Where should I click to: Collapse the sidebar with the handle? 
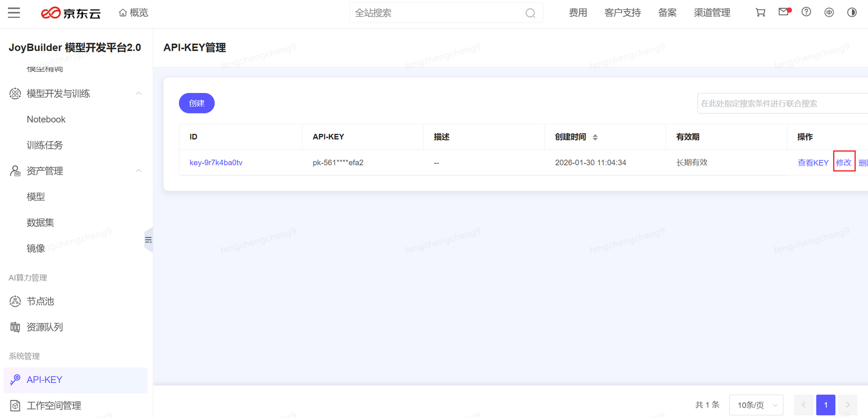(x=149, y=240)
